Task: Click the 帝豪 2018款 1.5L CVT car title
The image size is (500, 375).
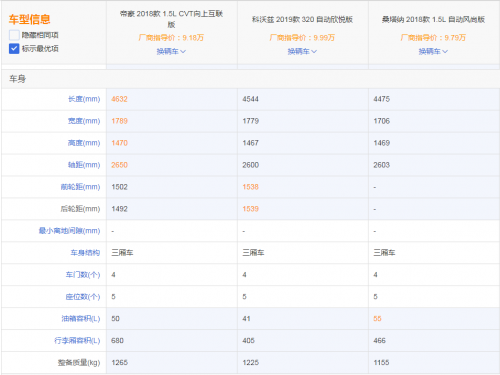Action: pos(171,19)
